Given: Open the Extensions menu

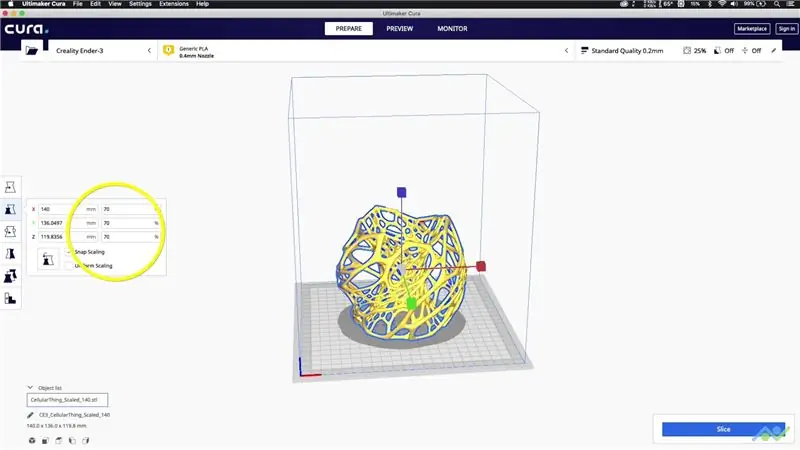Looking at the screenshot, I should click(x=174, y=4).
